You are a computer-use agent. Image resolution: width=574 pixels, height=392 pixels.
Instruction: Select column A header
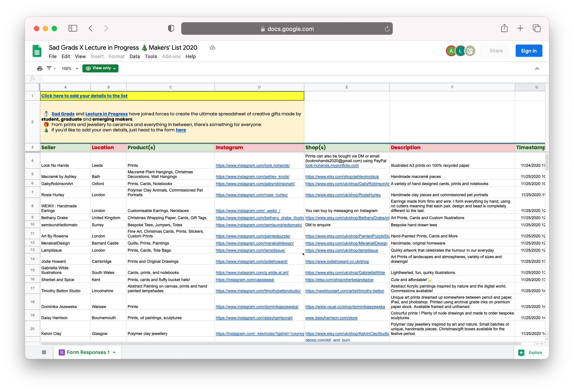tap(65, 87)
